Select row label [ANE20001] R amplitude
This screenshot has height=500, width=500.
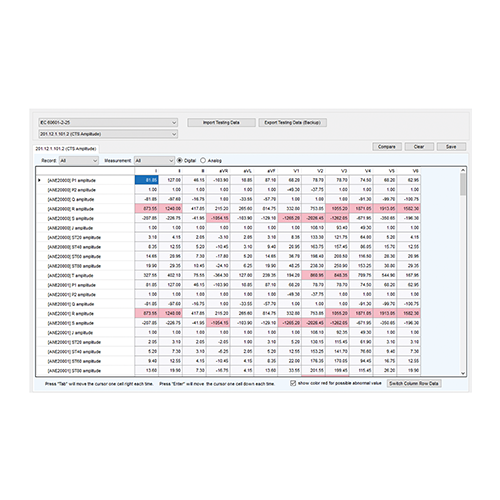(x=71, y=314)
